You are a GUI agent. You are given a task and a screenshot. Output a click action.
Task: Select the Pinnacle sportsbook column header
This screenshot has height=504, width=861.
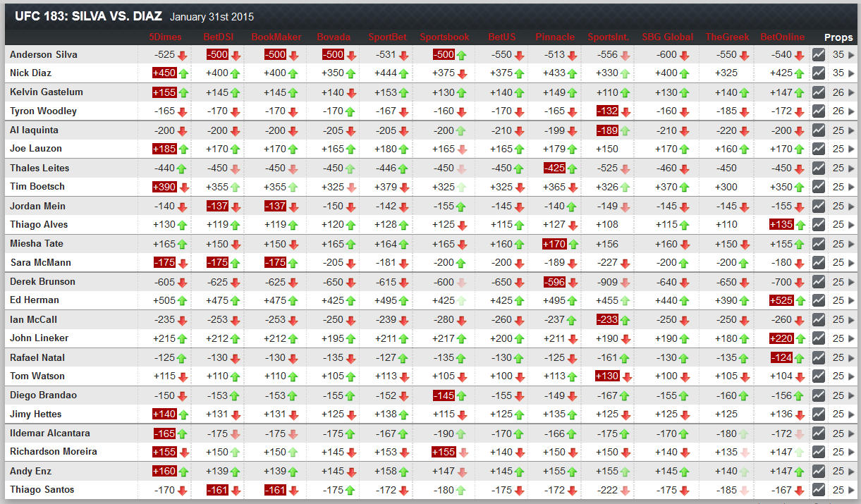(554, 37)
